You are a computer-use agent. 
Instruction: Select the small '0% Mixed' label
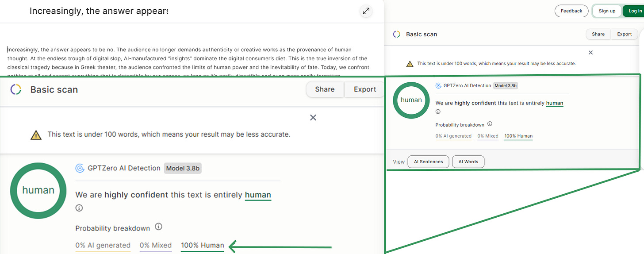click(488, 136)
